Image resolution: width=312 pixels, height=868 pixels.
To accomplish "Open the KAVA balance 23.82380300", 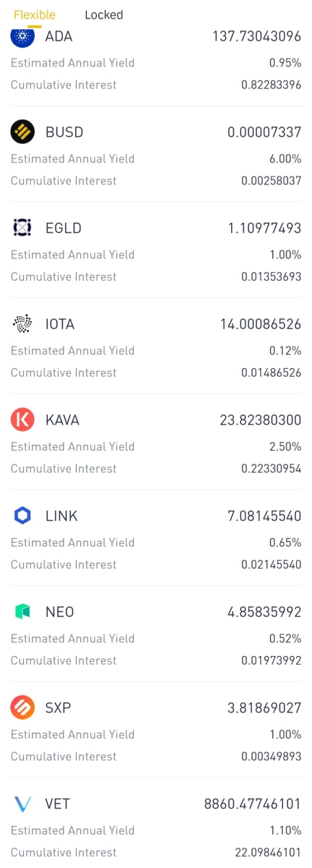I will pos(261,420).
